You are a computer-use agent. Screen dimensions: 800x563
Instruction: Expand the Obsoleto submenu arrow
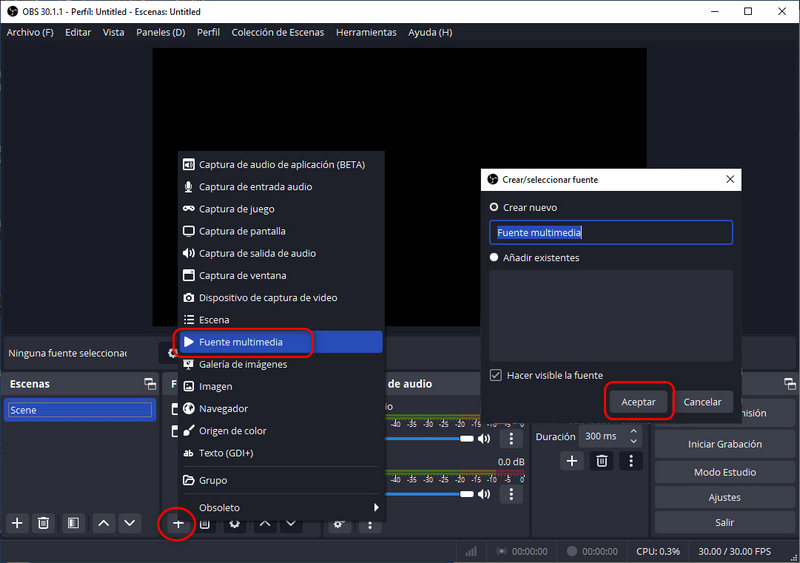pyautogui.click(x=376, y=507)
